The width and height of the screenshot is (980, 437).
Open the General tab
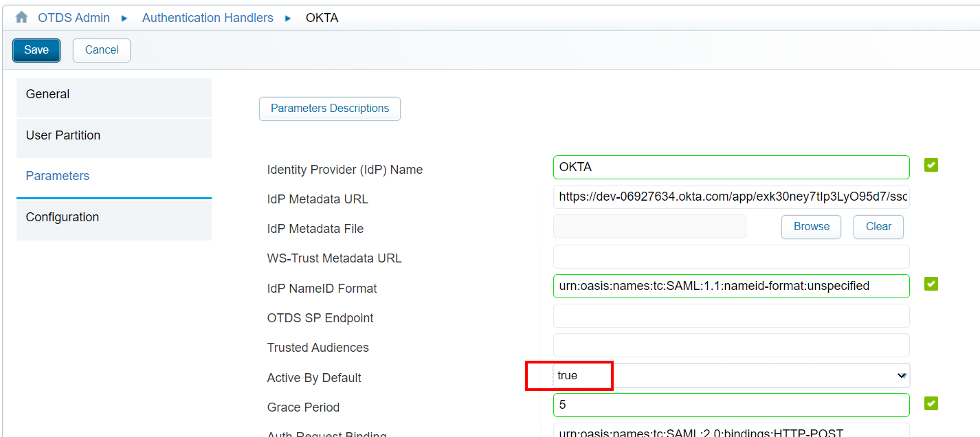pos(113,95)
